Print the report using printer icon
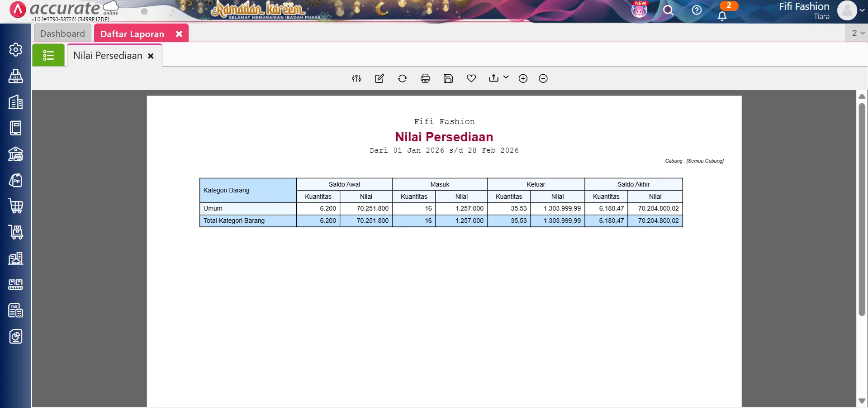 [425, 78]
